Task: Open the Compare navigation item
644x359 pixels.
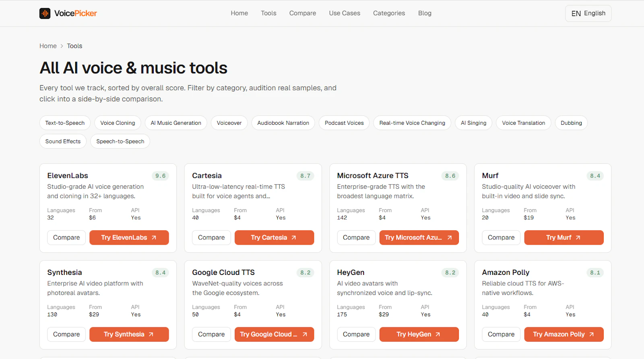Action: pos(303,13)
